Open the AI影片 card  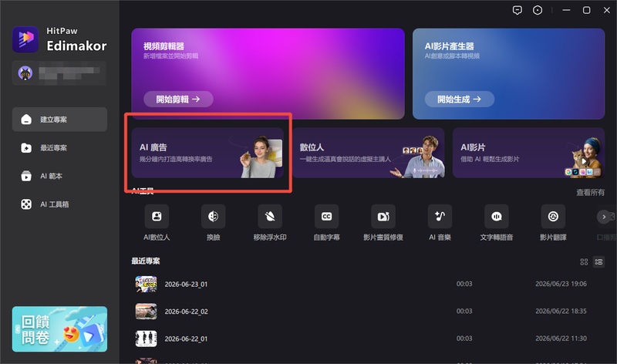(x=528, y=153)
